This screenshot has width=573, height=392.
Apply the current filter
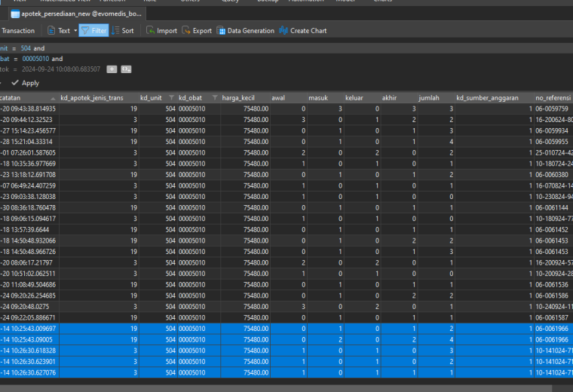click(25, 83)
